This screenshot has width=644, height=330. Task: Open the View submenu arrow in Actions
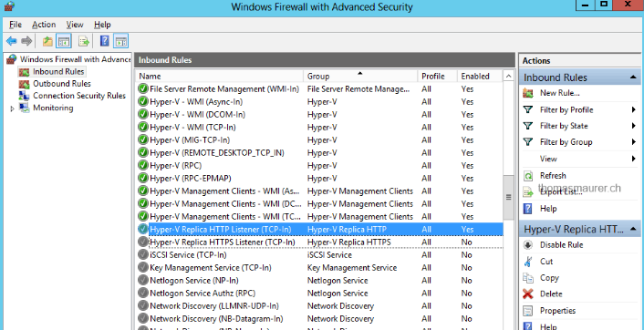[x=634, y=159]
